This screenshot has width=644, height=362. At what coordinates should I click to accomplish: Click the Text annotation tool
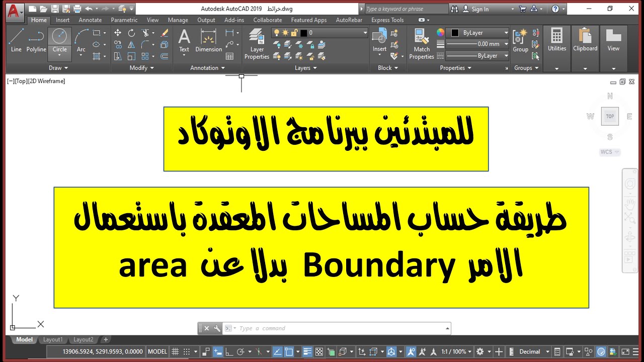[x=184, y=40]
